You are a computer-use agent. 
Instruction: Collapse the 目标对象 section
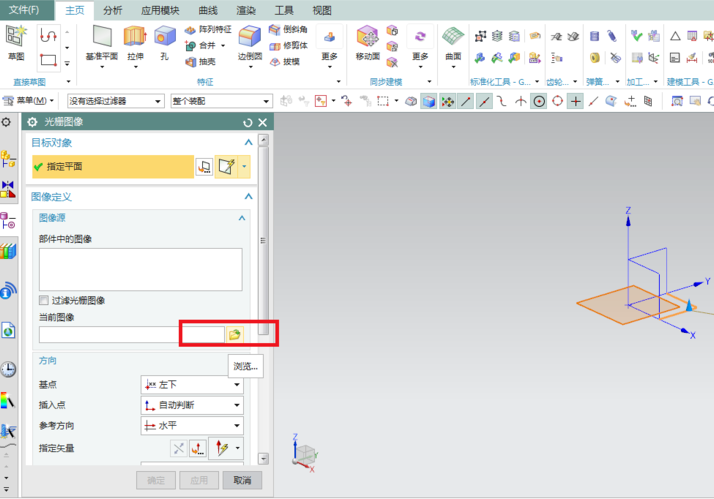[x=249, y=143]
